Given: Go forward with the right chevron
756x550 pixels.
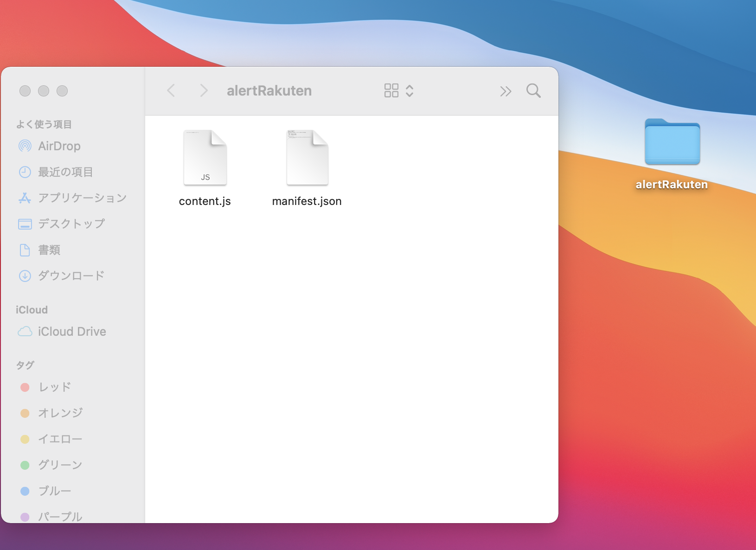Looking at the screenshot, I should pyautogui.click(x=204, y=90).
